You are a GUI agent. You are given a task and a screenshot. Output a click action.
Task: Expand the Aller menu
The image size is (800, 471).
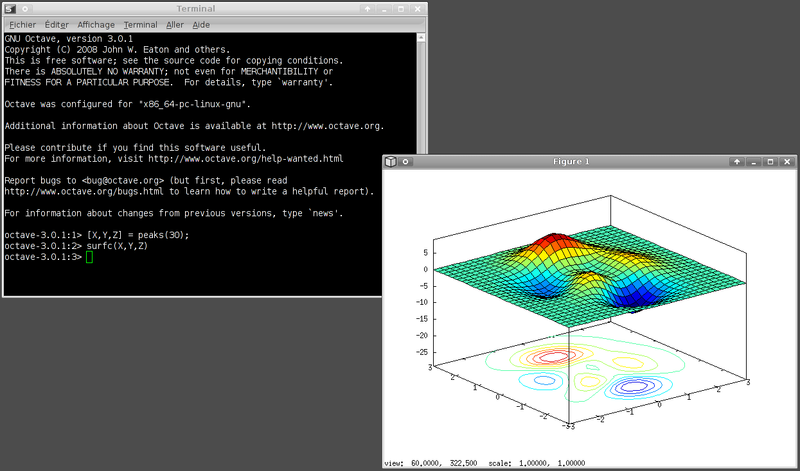tap(177, 24)
